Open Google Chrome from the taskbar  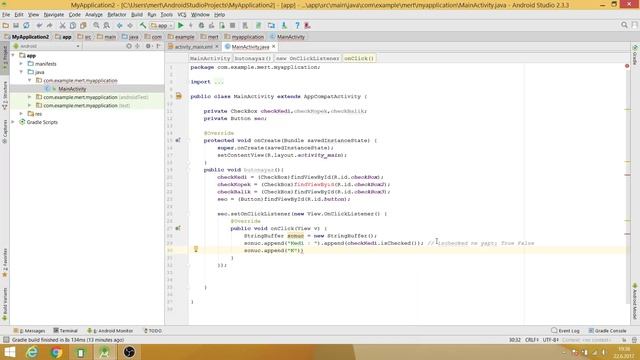pos(56,352)
